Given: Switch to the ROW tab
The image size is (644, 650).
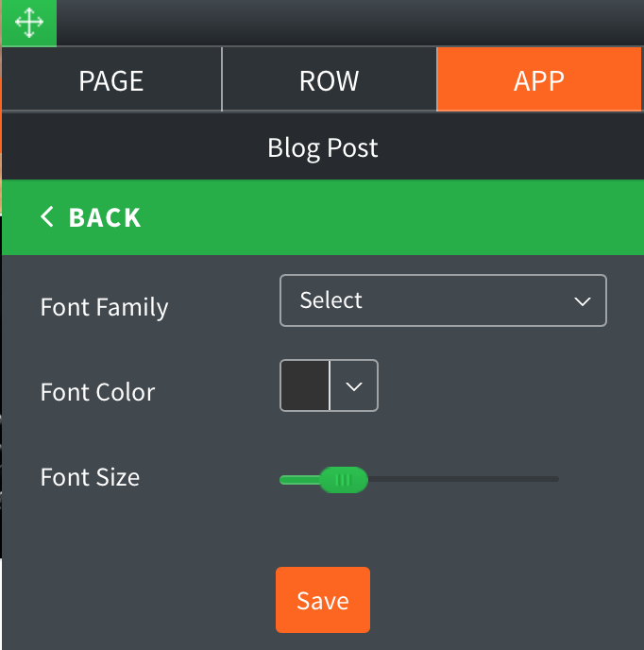Looking at the screenshot, I should (x=329, y=79).
